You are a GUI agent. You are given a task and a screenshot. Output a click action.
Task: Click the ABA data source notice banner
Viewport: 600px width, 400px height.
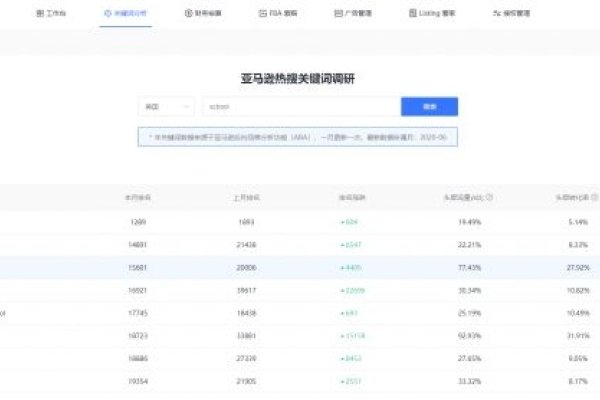(298, 137)
